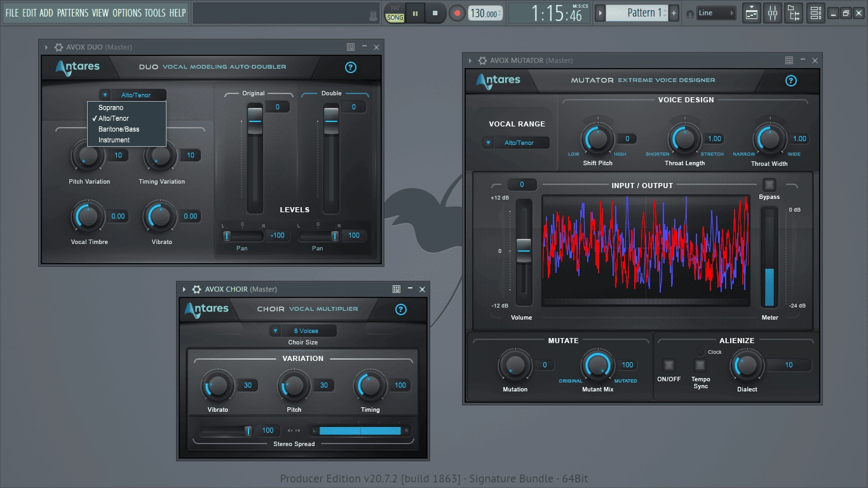
Task: Select Instrument from the dropdown list
Action: tap(126, 140)
